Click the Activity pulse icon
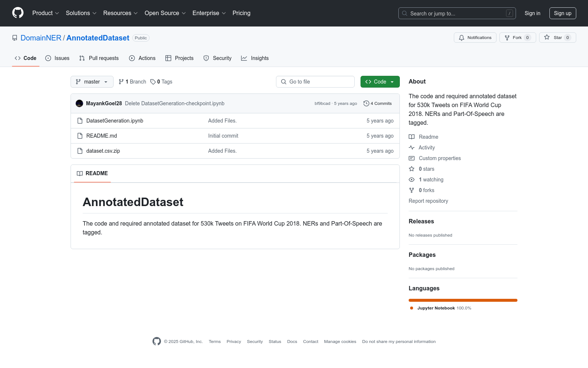The width and height of the screenshot is (588, 368). (412, 148)
